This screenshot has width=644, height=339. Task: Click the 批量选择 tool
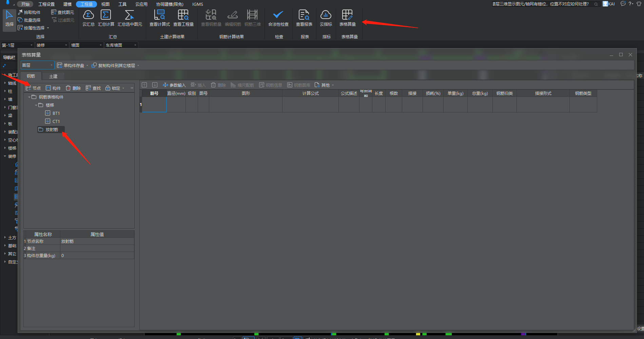(29, 20)
